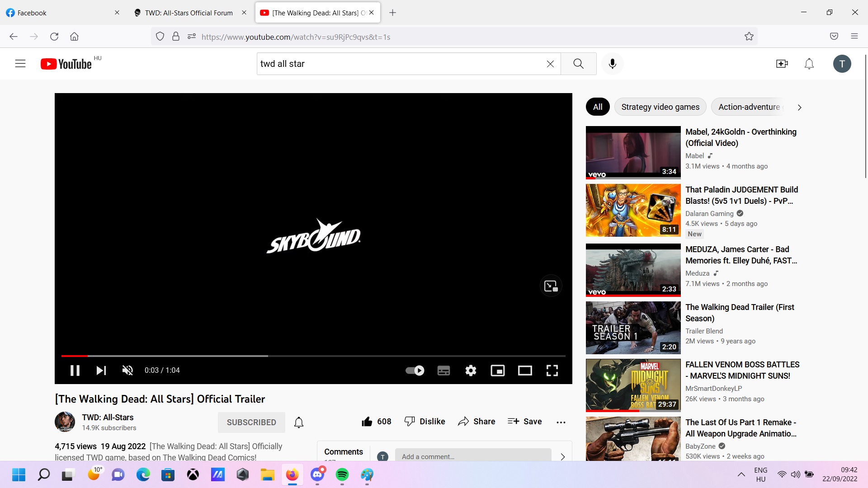Expand the comments section chevron

click(x=563, y=456)
